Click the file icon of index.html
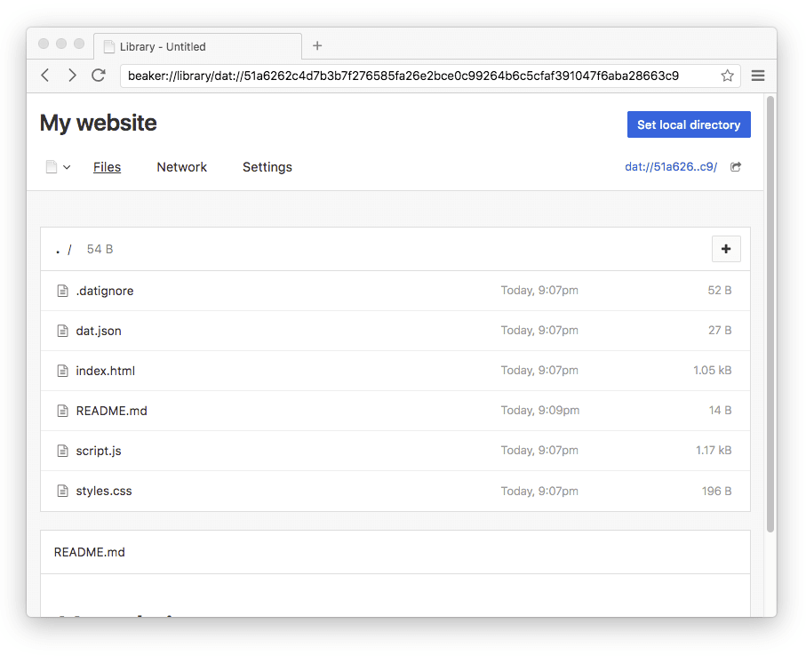Screen dimensions: 806x672 (x=63, y=371)
